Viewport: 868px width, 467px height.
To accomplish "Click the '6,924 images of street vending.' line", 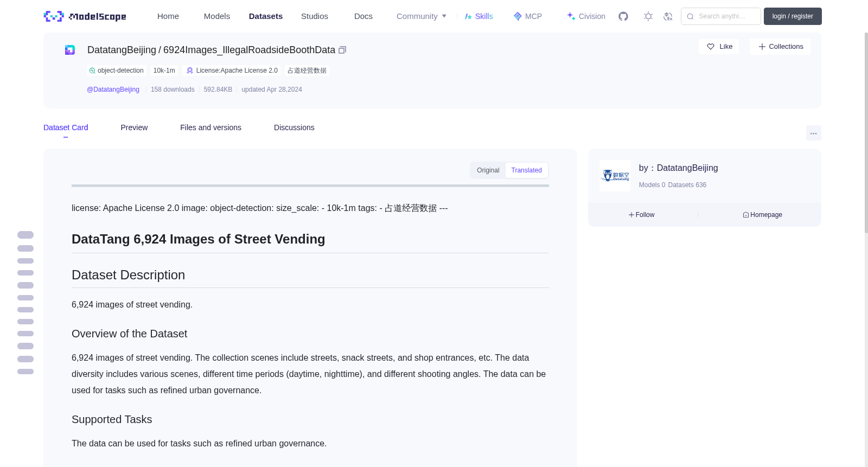I will 132,305.
